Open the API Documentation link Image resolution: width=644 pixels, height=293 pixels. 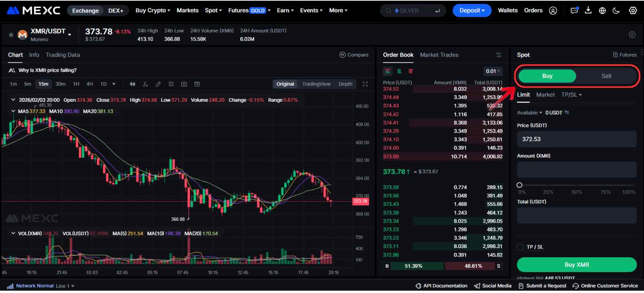point(442,286)
